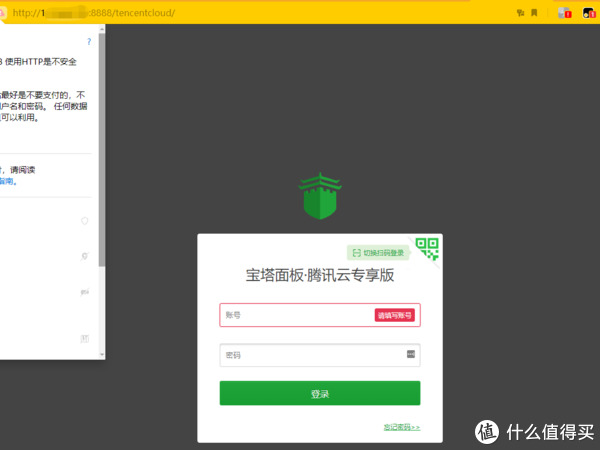Click the red 请填写账号 warning tag
This screenshot has height=450, width=600.
(395, 315)
